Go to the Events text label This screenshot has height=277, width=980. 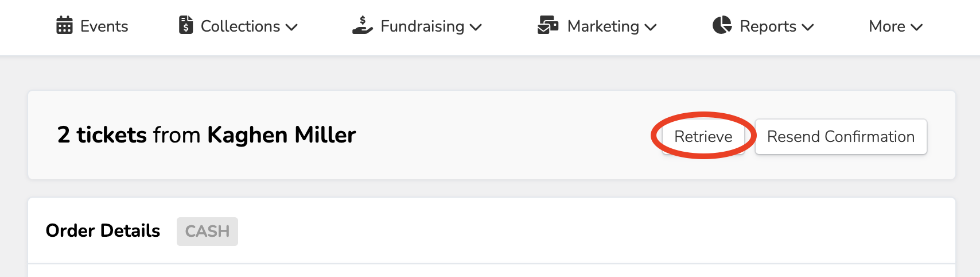[104, 26]
